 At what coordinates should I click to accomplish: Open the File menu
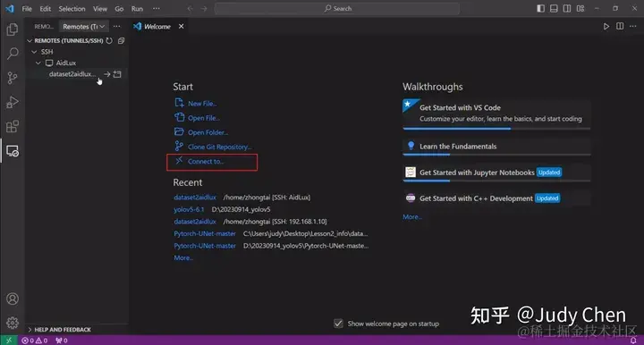tap(27, 9)
